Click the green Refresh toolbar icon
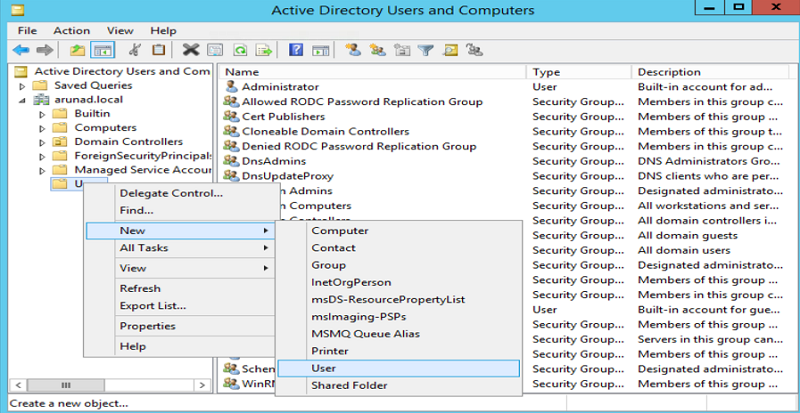This screenshot has height=413, width=800. click(x=240, y=50)
